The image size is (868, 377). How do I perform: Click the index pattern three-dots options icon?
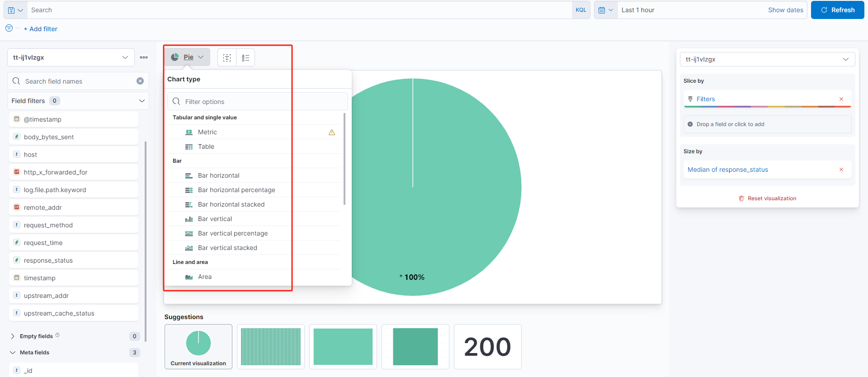click(x=144, y=57)
